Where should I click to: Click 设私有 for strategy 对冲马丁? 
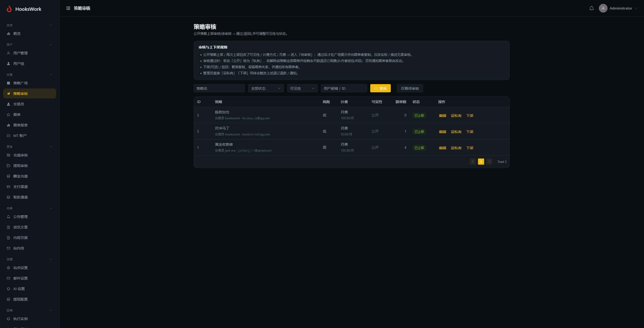[456, 132]
